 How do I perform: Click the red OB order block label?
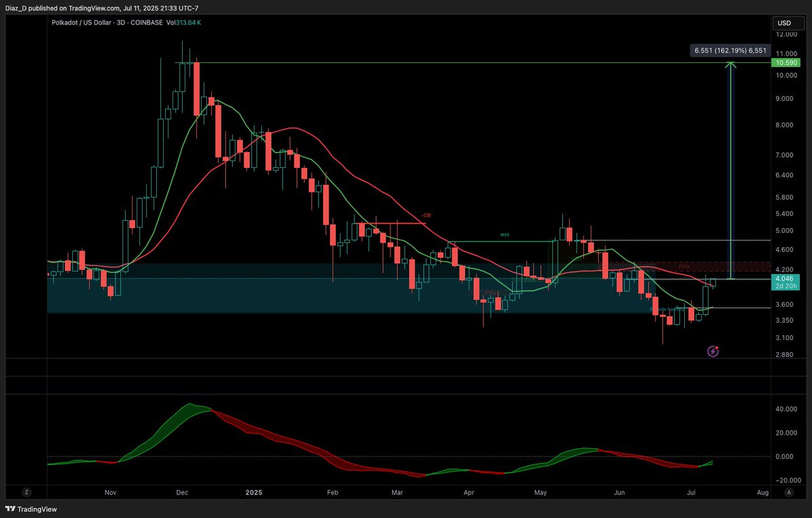pyautogui.click(x=425, y=215)
